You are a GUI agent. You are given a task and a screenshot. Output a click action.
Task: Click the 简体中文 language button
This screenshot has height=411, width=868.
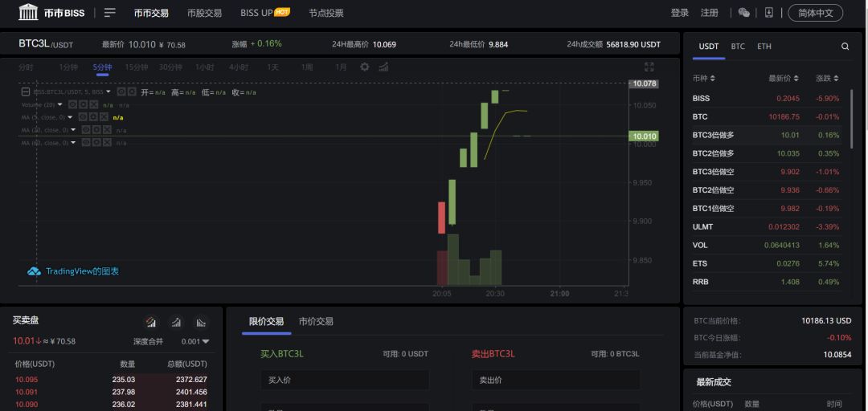[816, 13]
